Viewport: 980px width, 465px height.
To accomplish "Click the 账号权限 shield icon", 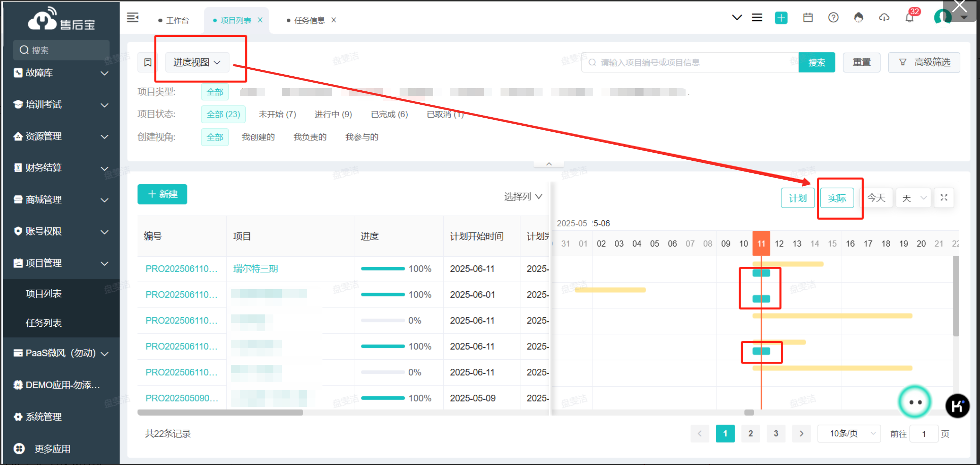I will point(18,231).
